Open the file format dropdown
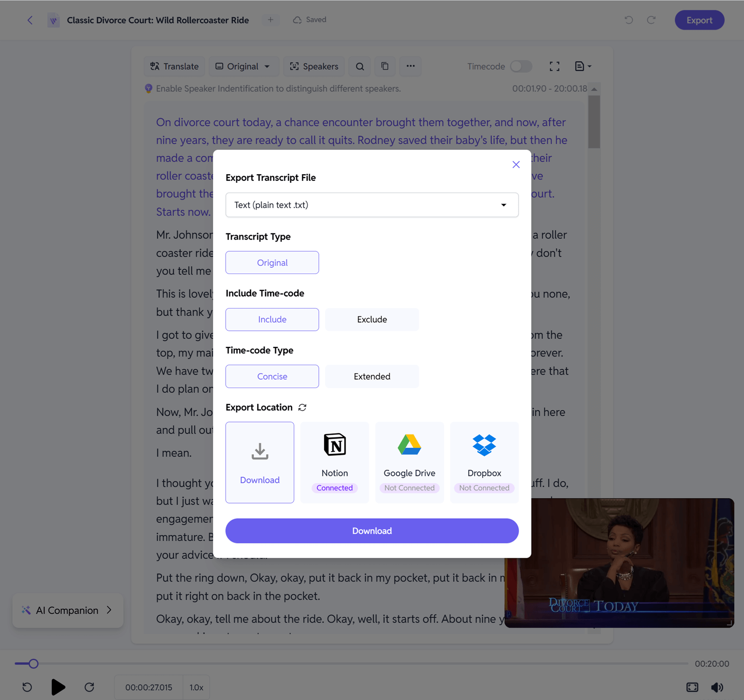Image resolution: width=744 pixels, height=700 pixels. 372,205
